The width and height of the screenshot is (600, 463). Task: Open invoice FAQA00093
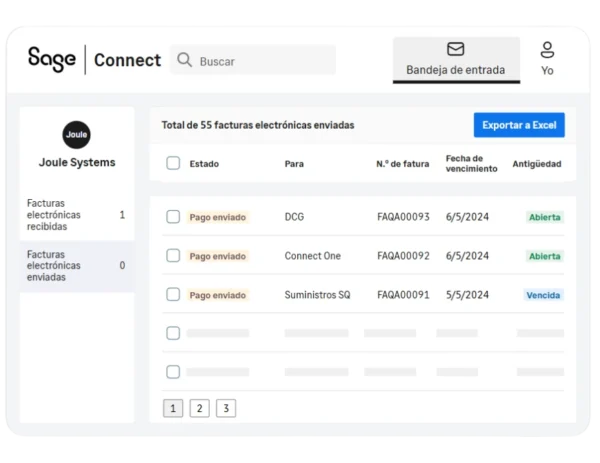[x=403, y=216]
